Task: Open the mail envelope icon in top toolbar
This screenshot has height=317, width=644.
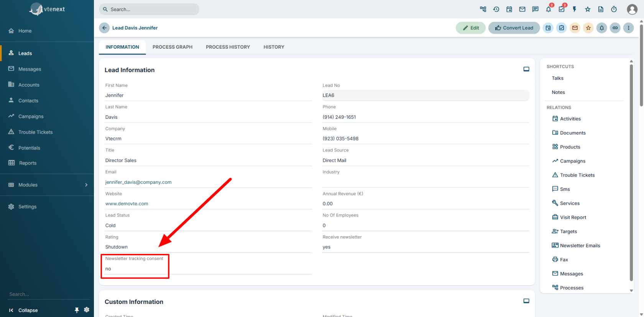Action: click(x=522, y=9)
